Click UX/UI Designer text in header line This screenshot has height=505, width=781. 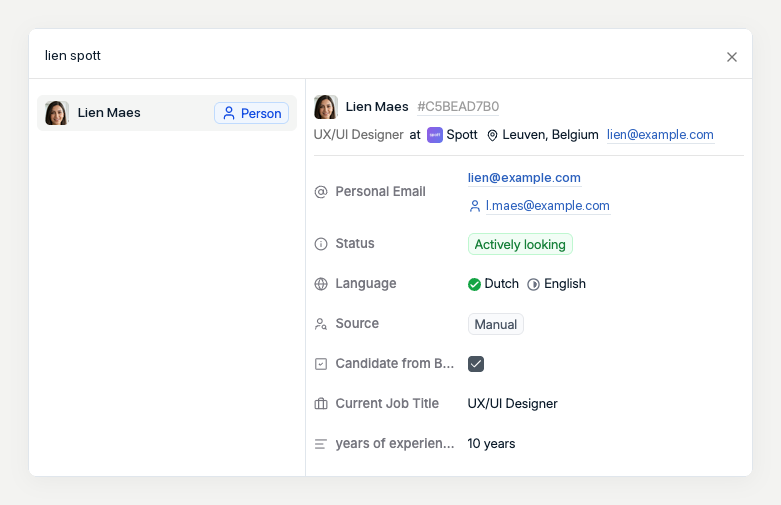358,135
